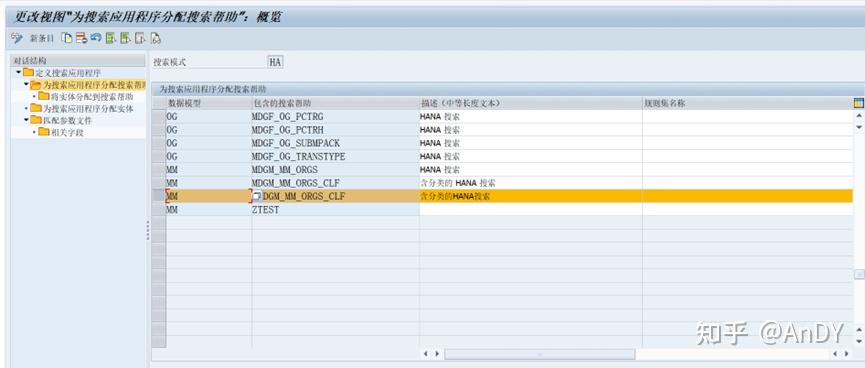The height and width of the screenshot is (368, 865).
Task: Click the 新条目 New Entries button
Action: pyautogui.click(x=42, y=38)
